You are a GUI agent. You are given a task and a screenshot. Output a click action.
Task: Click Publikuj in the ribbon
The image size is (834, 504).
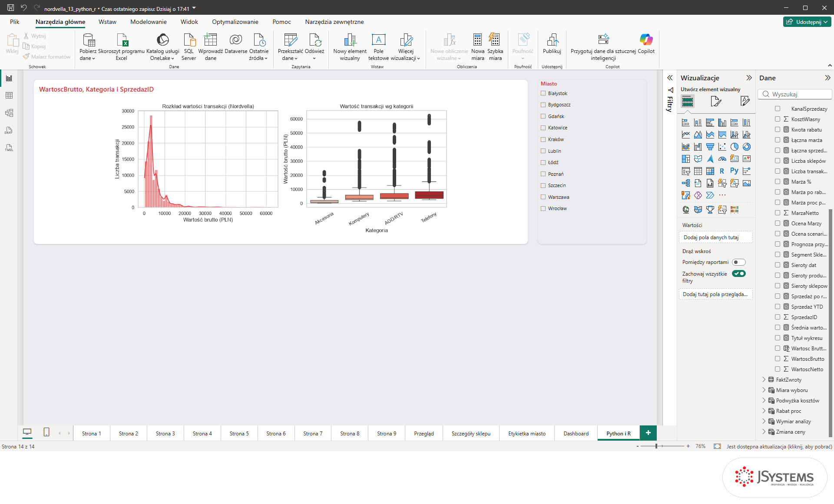coord(552,43)
